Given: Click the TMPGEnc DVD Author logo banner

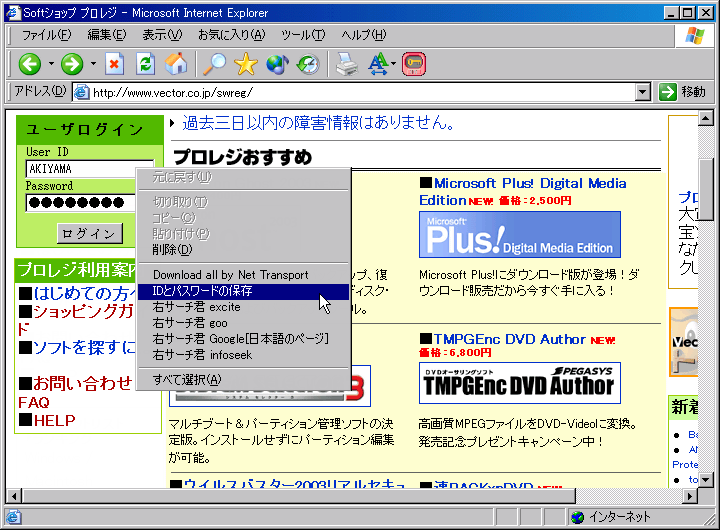Looking at the screenshot, I should click(520, 383).
